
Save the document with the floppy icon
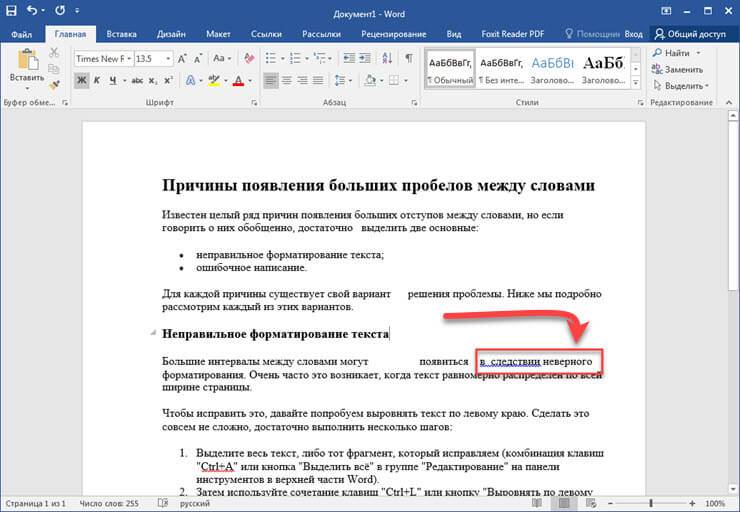[11, 10]
